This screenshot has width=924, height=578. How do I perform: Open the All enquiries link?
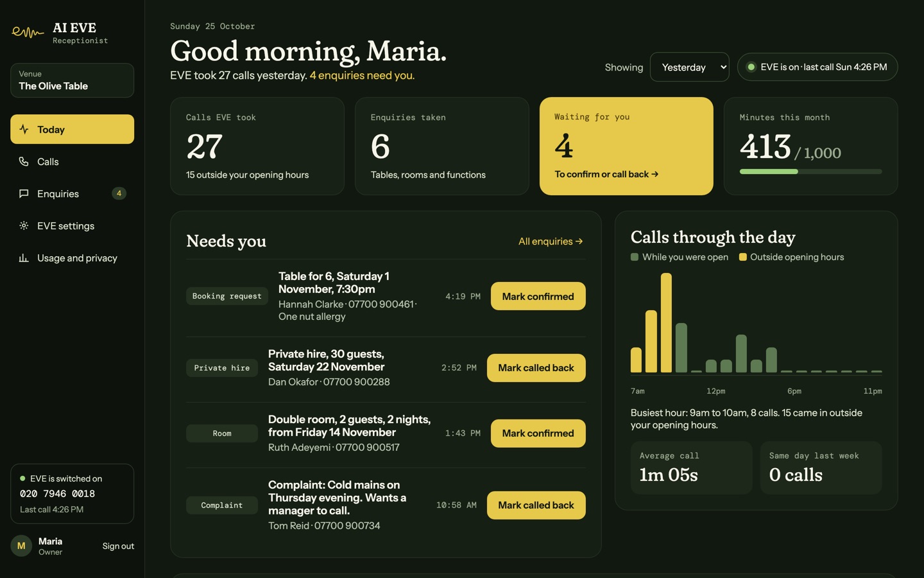[551, 241]
